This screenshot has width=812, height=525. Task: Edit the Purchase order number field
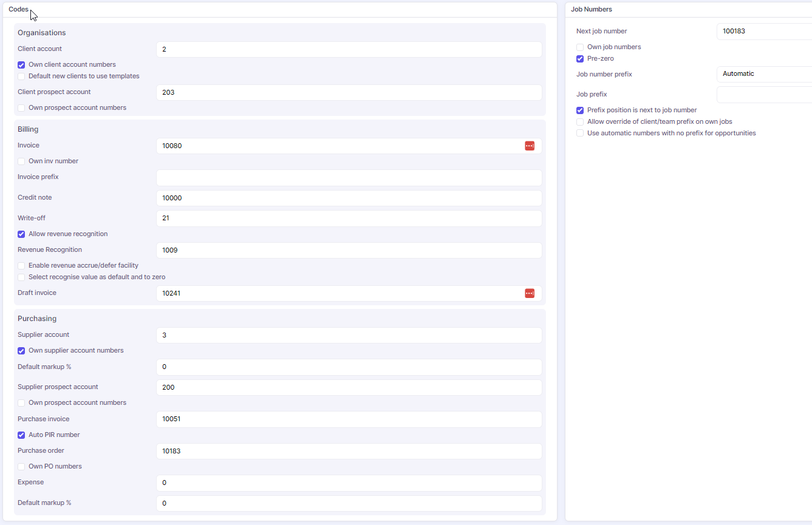click(x=349, y=452)
